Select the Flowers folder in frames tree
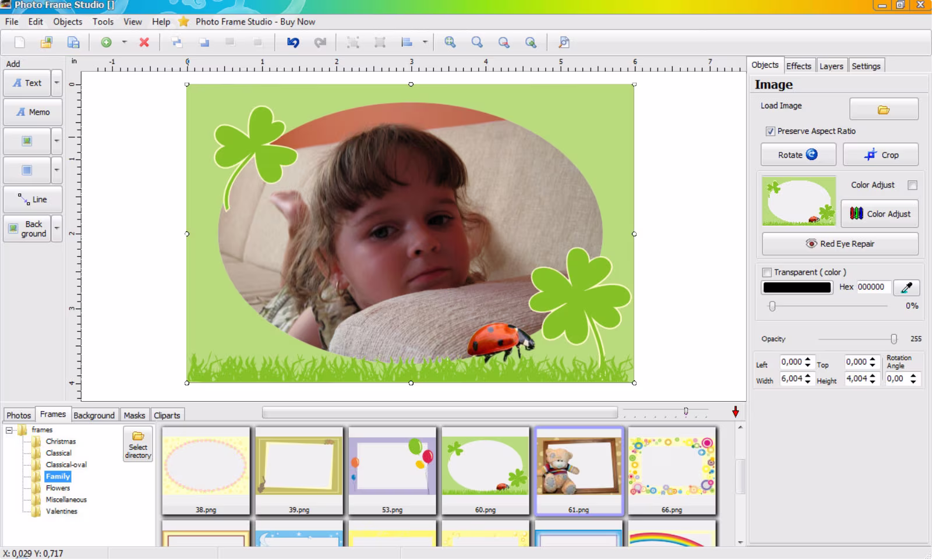This screenshot has width=933, height=560. coord(58,488)
